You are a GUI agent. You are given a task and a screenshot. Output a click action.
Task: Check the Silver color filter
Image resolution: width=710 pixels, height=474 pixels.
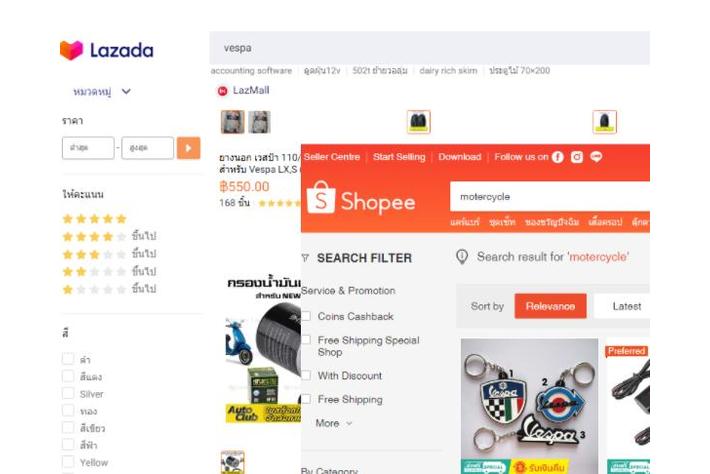[68, 393]
